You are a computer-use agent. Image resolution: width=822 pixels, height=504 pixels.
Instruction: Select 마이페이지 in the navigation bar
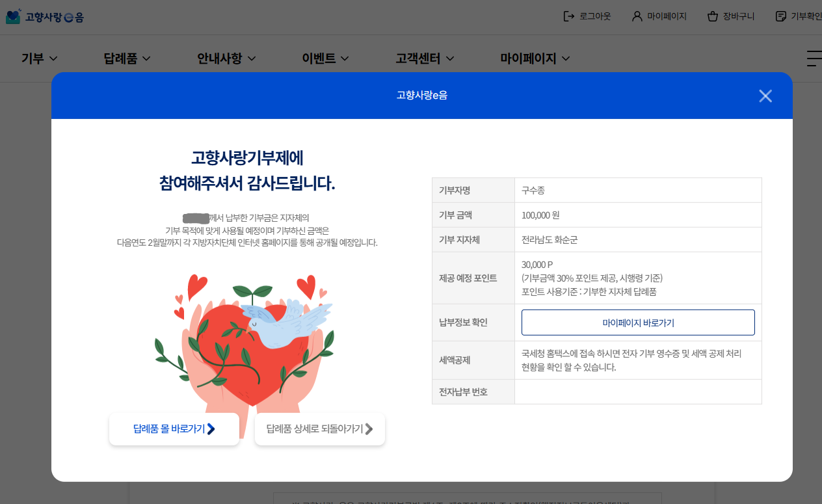point(535,58)
